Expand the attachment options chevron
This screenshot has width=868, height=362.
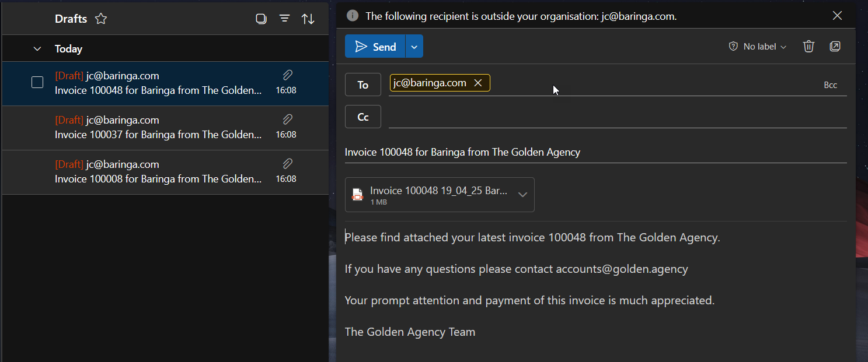[522, 195]
